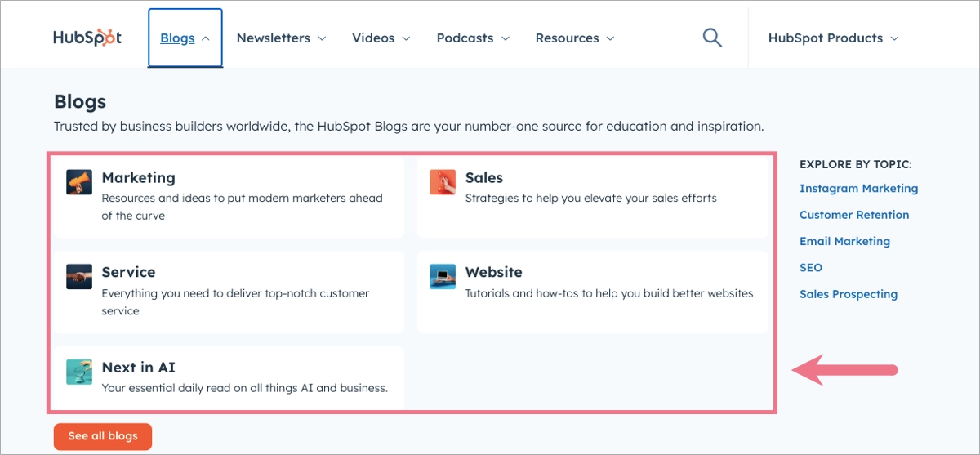Image resolution: width=980 pixels, height=455 pixels.
Task: Click the Sales description about sales efforts
Action: [x=590, y=198]
